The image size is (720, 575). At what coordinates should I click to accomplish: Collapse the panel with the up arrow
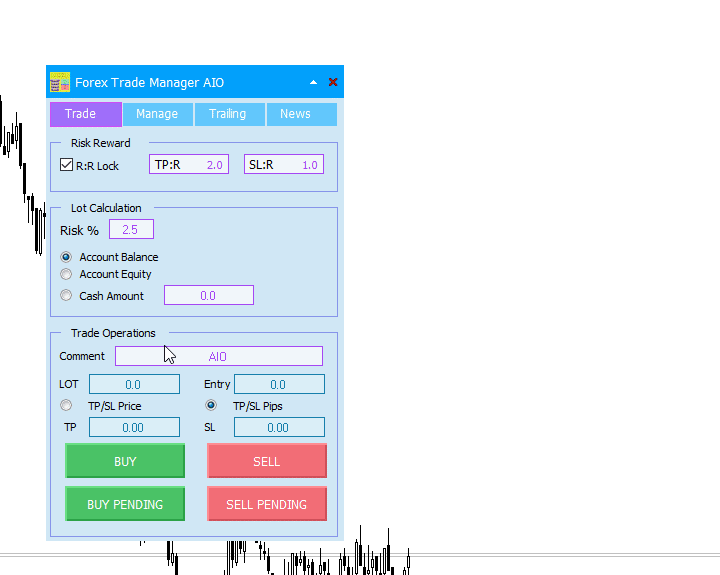tap(313, 82)
